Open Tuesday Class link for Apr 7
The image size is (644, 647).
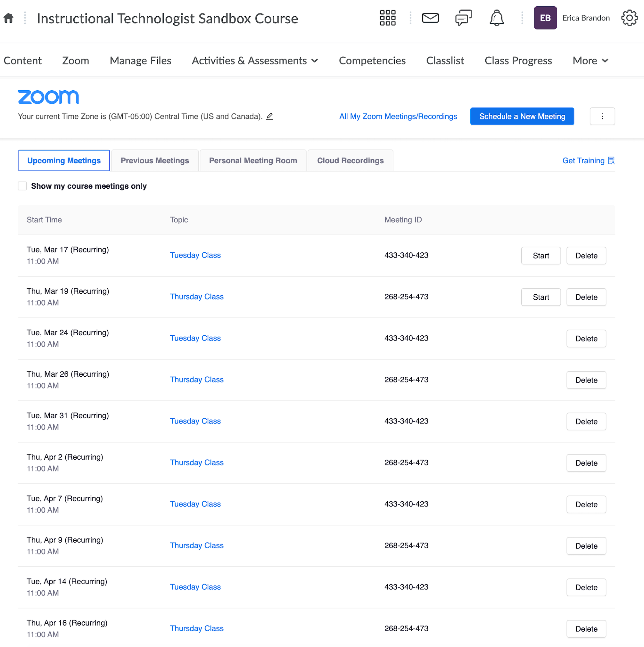pos(195,504)
